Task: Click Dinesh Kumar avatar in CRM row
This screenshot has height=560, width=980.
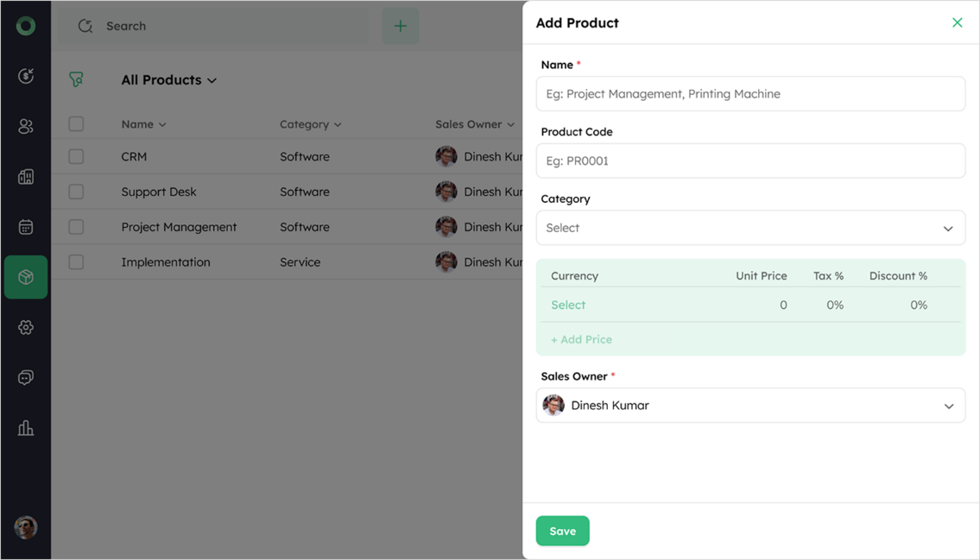Action: pos(446,156)
